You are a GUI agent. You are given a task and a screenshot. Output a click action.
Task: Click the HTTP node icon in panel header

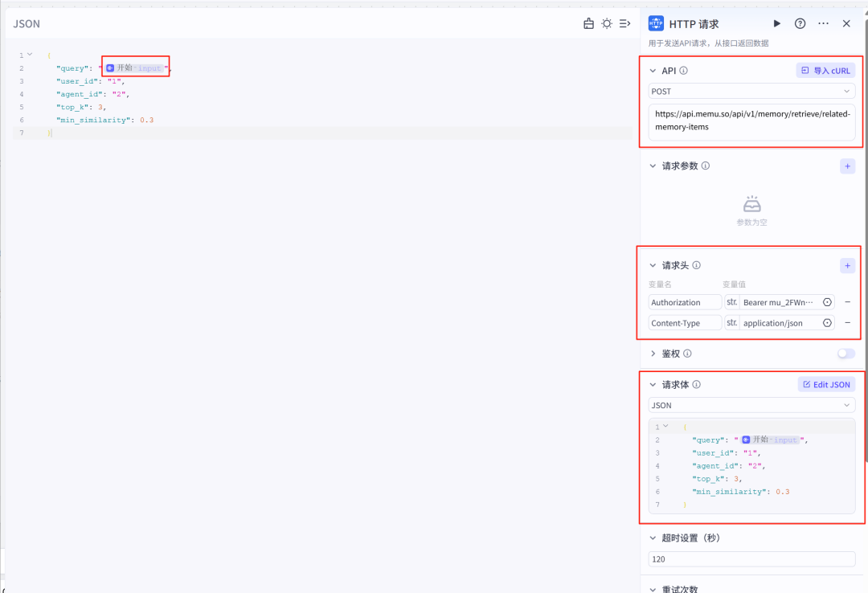[656, 23]
